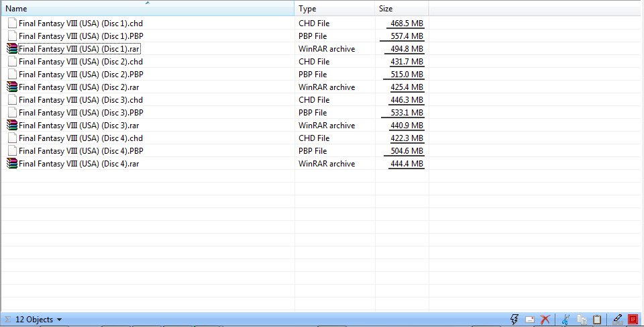Click the red grid icon at far right

[x=633, y=320]
